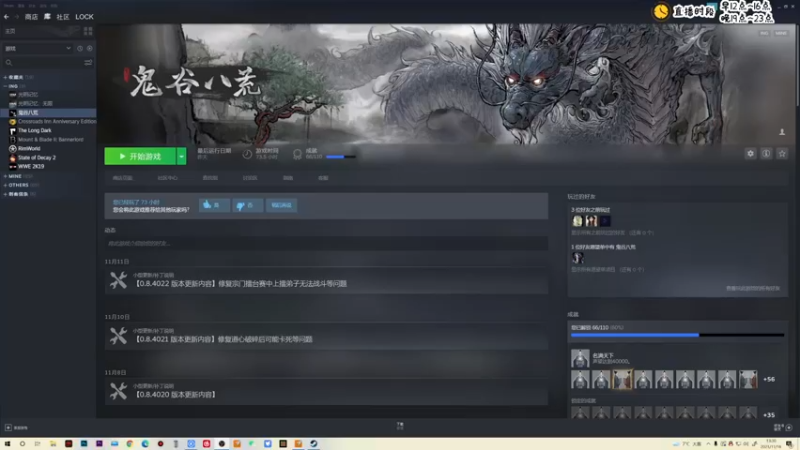Open the LOCK profile menu

[x=84, y=17]
